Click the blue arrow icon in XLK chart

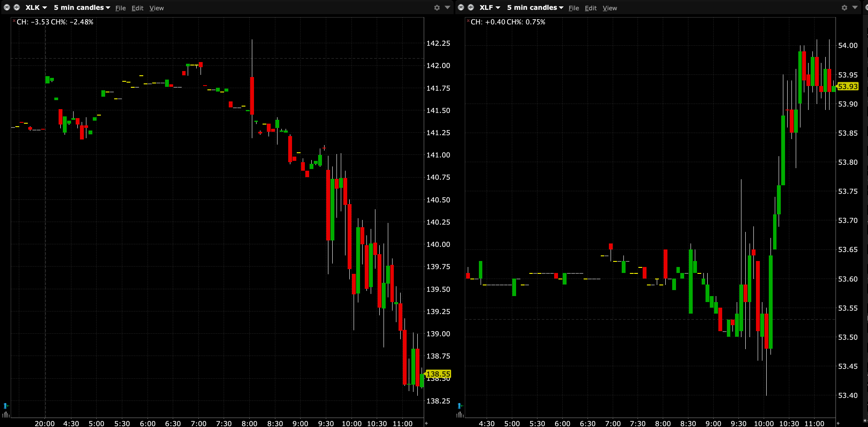click(x=6, y=406)
